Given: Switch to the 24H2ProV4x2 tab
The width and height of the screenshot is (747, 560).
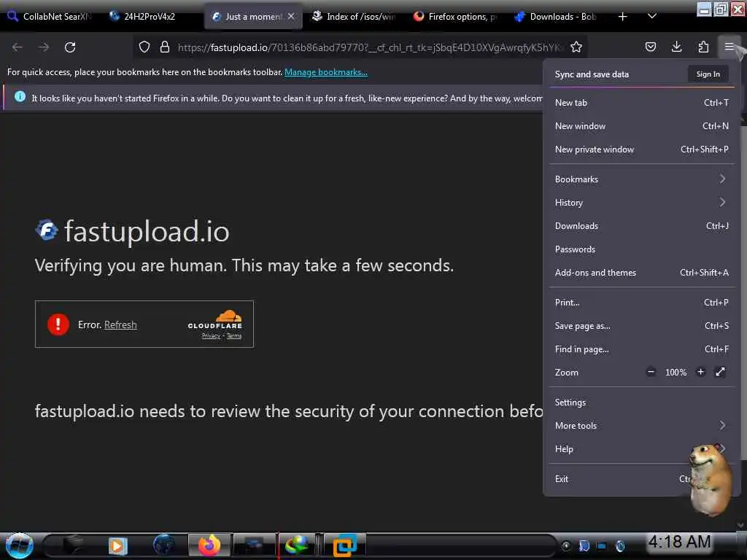Looking at the screenshot, I should point(149,17).
